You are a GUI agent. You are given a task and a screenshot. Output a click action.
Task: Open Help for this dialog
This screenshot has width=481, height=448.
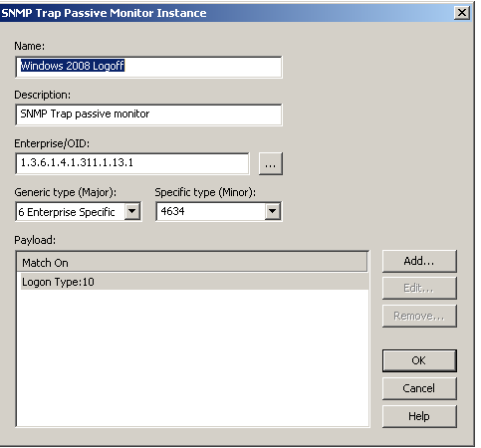click(x=419, y=416)
